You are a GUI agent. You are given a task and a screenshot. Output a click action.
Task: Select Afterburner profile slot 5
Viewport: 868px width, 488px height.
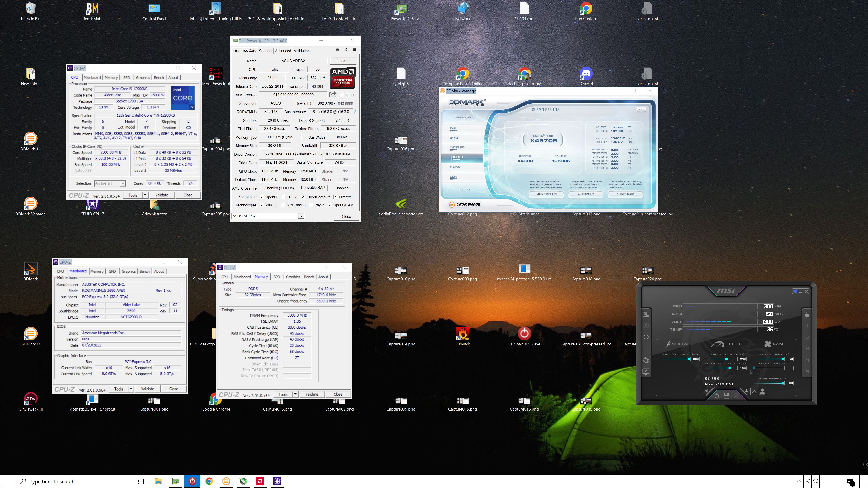coord(807,372)
